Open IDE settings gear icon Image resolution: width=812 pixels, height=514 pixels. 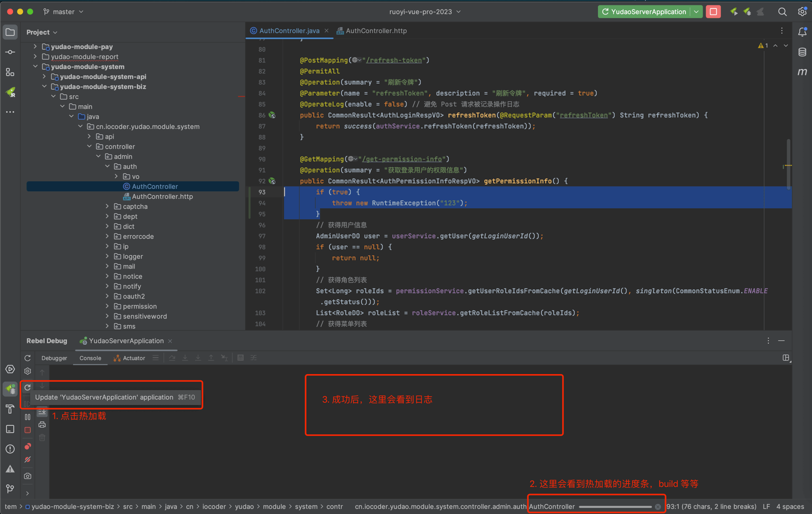pyautogui.click(x=802, y=11)
